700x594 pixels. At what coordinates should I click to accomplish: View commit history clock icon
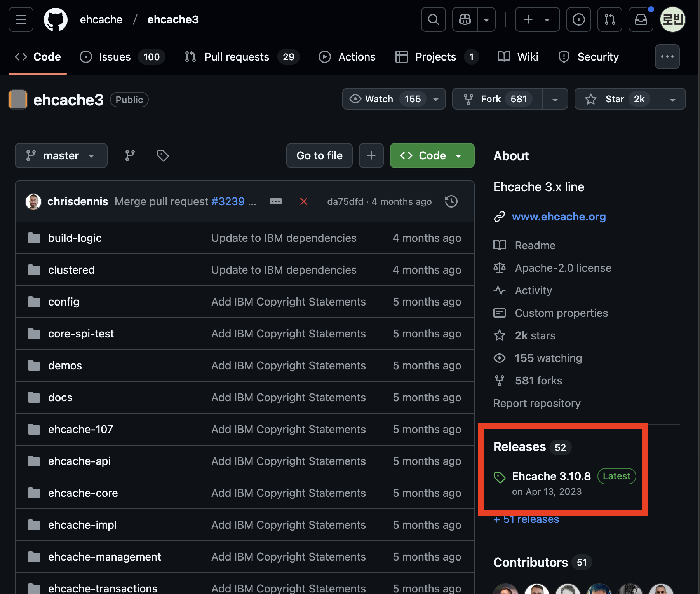451,201
